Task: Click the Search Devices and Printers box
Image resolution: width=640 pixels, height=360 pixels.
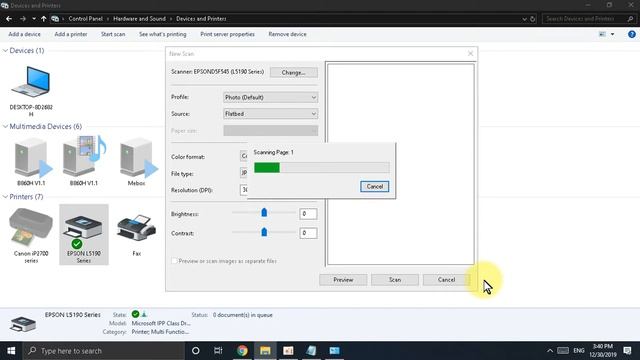Action: (x=589, y=19)
